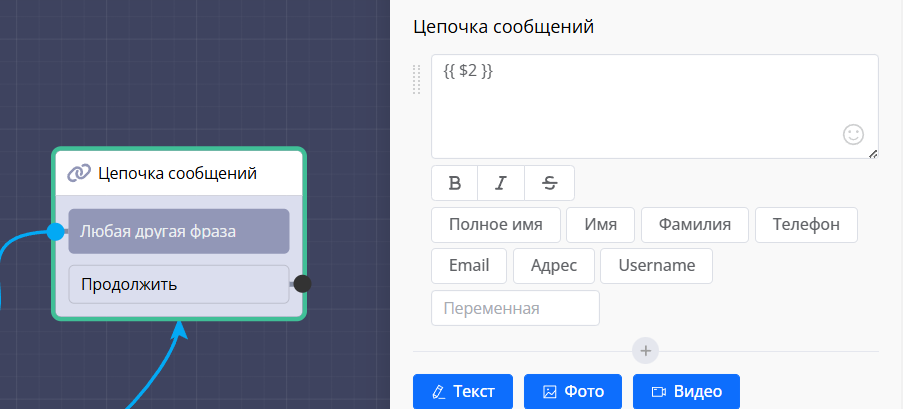The image size is (903, 409).
Task: Insert the Телефон variable
Action: (x=806, y=225)
